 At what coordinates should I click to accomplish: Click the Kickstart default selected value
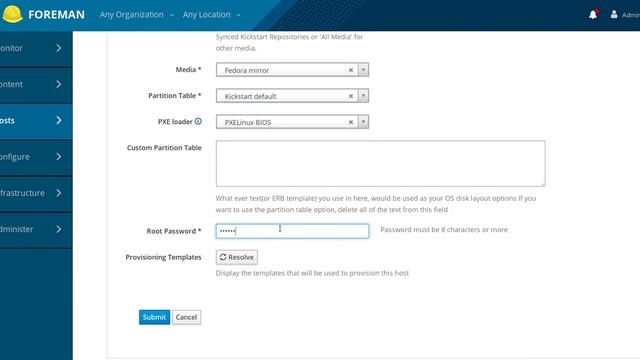coord(250,96)
